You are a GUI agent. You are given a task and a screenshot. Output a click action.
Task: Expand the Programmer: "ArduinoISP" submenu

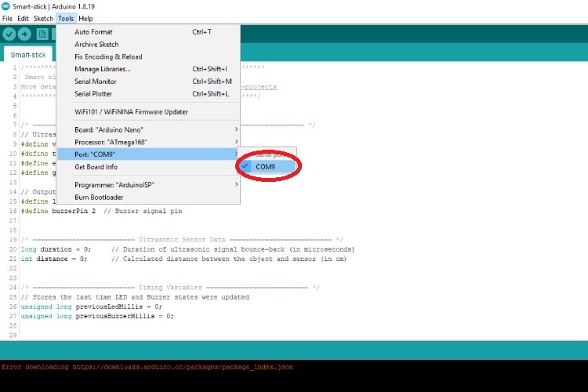tap(148, 185)
